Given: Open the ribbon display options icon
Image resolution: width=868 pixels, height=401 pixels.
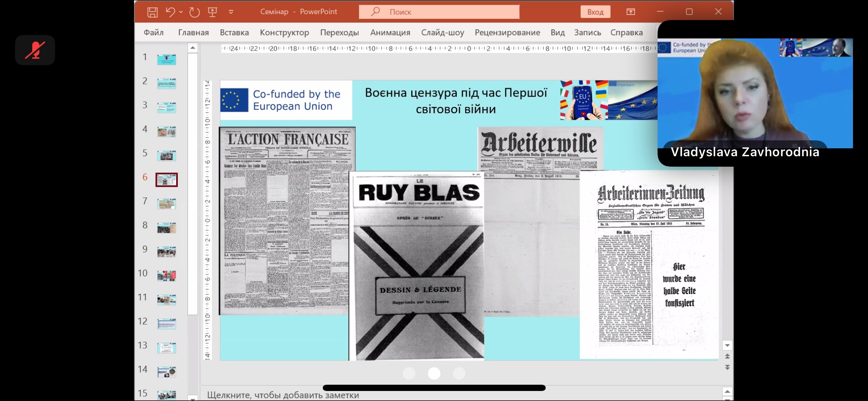Looking at the screenshot, I should click(630, 12).
